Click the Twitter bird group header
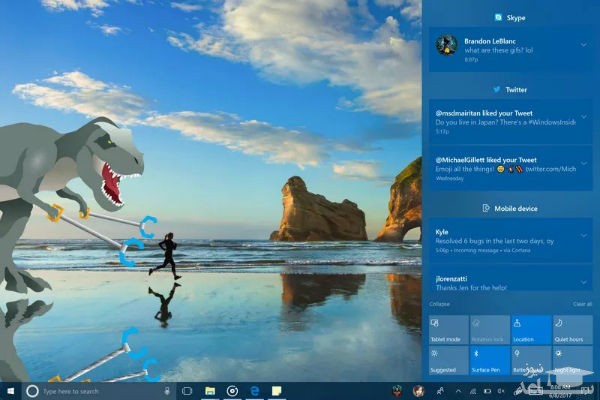This screenshot has width=600, height=400. tap(496, 89)
